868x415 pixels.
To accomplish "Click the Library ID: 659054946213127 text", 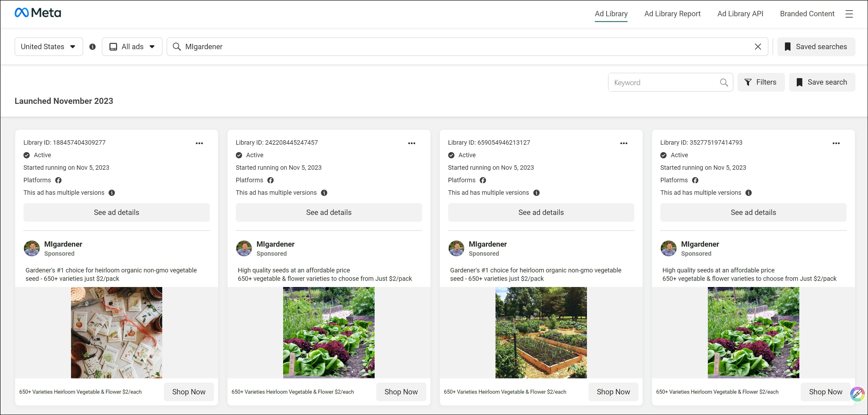I will click(x=489, y=143).
